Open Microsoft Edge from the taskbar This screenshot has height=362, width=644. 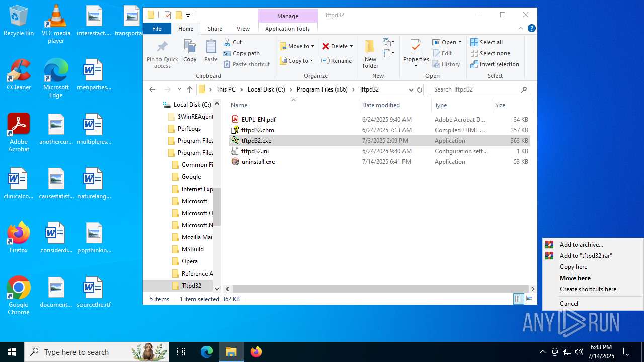coord(207,352)
